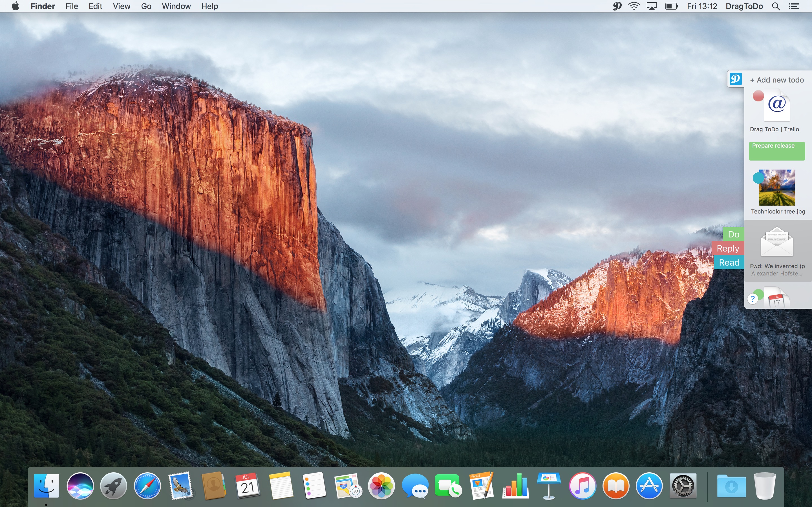Open the JUL 17 calendar event todo item
Viewport: 812px width, 507px height.
point(777,299)
